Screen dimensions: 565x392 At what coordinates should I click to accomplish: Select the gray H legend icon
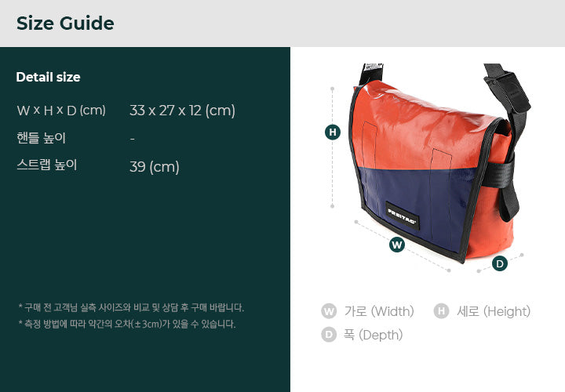(x=441, y=311)
